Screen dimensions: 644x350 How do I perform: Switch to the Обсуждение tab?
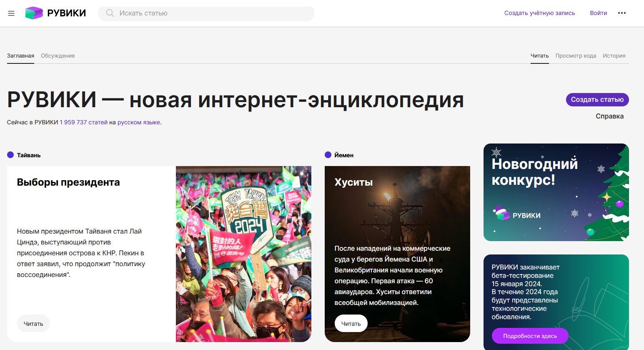click(x=58, y=55)
